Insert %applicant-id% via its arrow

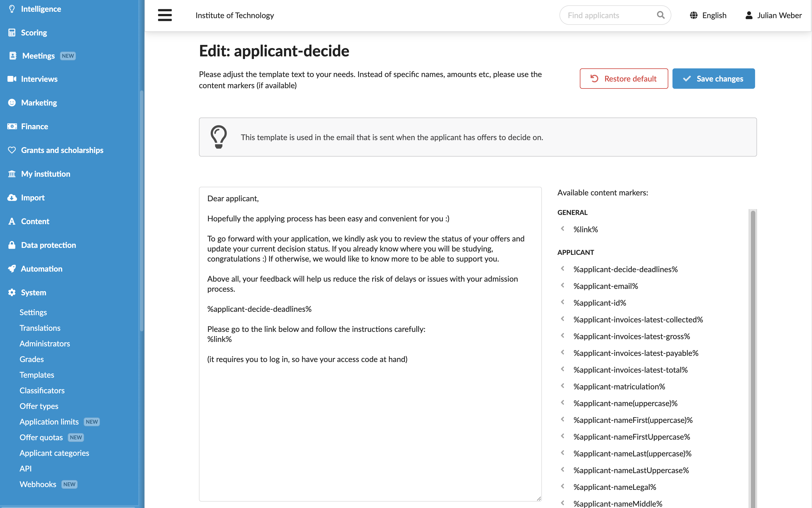(563, 302)
